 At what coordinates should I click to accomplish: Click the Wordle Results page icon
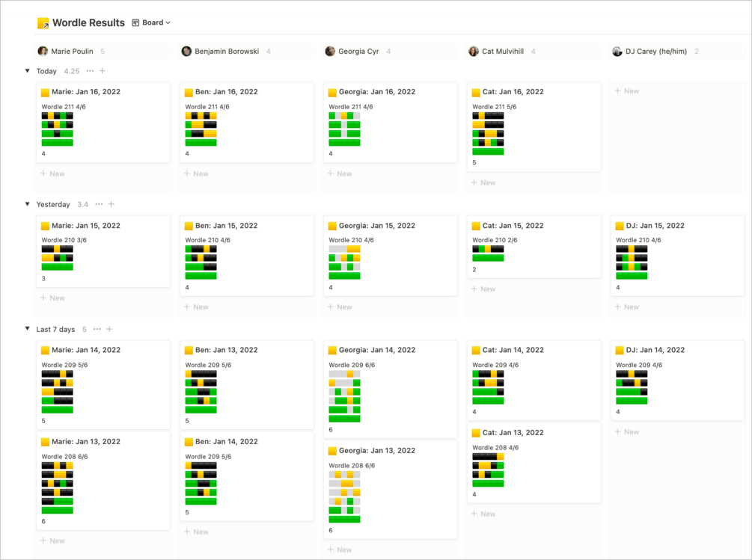click(x=43, y=23)
